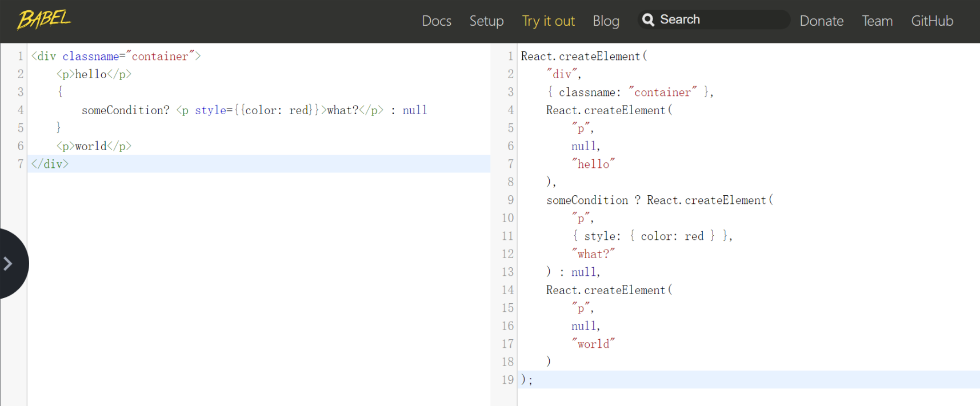Click the Babel logo
980x406 pixels.
[x=44, y=19]
